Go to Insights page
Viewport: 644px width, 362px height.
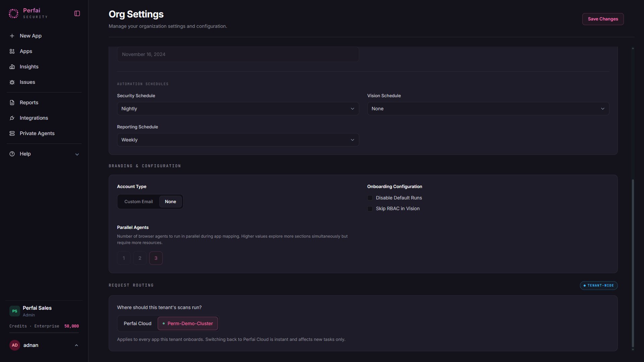[44, 67]
